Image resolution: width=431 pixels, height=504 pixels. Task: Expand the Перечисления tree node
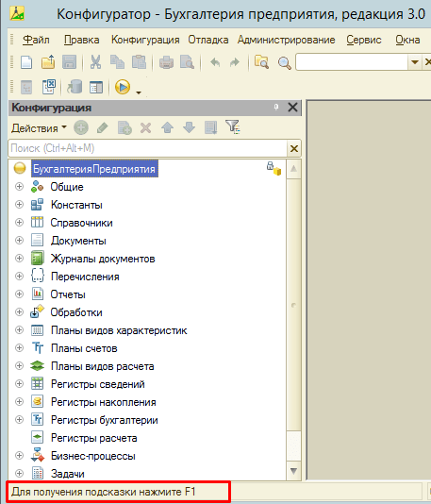click(x=19, y=277)
